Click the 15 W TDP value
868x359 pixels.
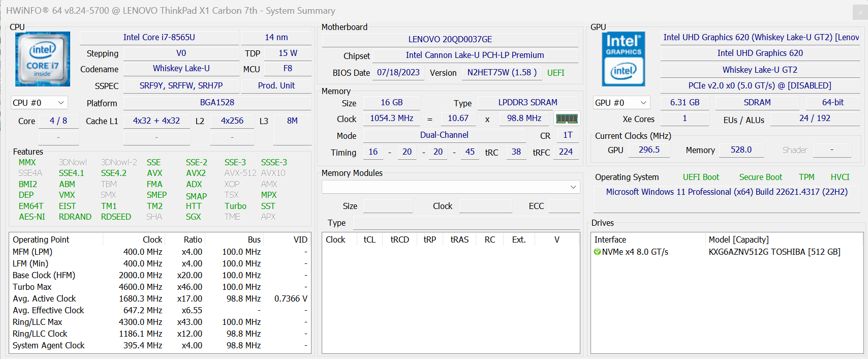click(x=288, y=53)
